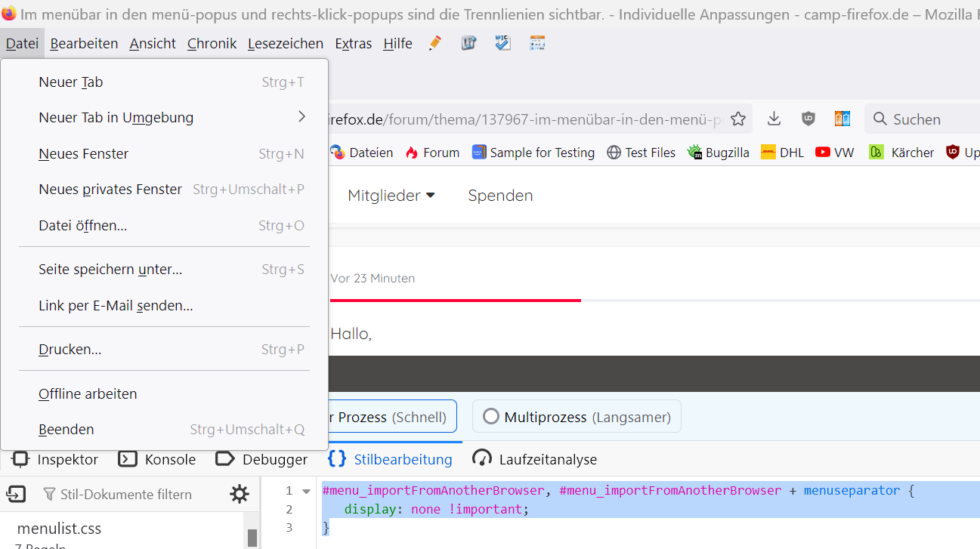Select Seite speichern unter… menu entry
The height and width of the screenshot is (549, 980).
click(x=110, y=270)
